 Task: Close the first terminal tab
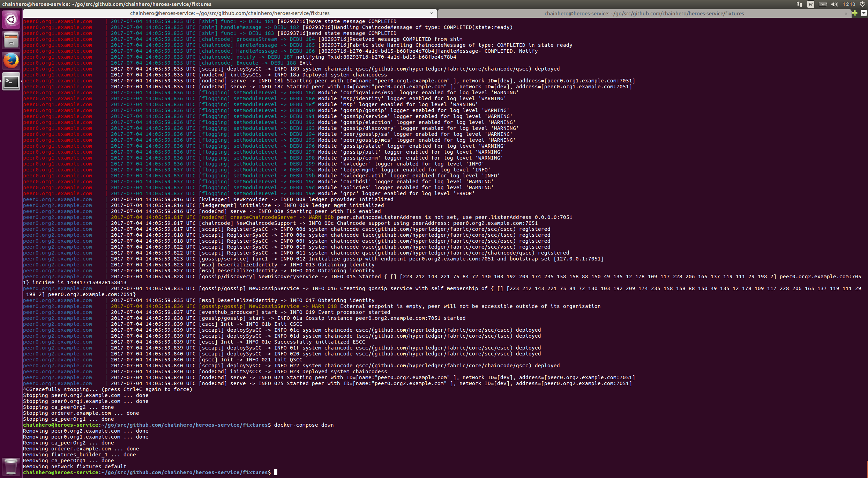point(432,13)
